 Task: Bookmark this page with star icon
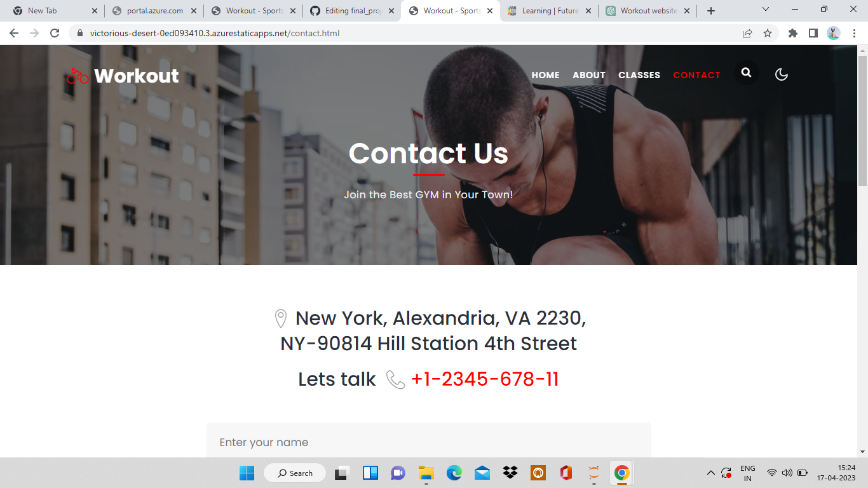pyautogui.click(x=768, y=33)
